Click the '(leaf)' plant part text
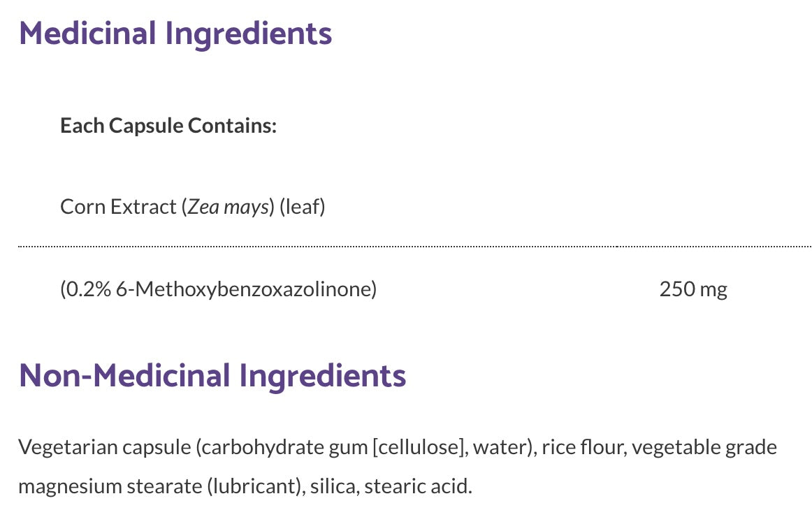 point(303,207)
